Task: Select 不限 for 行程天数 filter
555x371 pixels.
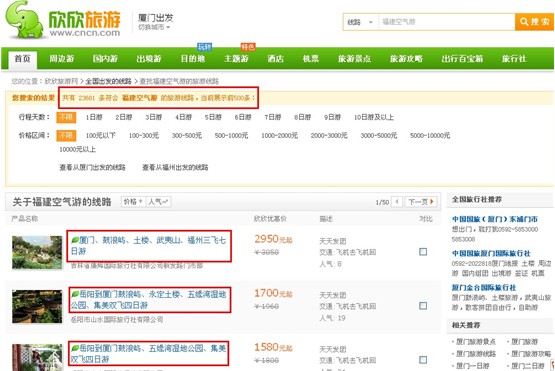Action: 66,117
